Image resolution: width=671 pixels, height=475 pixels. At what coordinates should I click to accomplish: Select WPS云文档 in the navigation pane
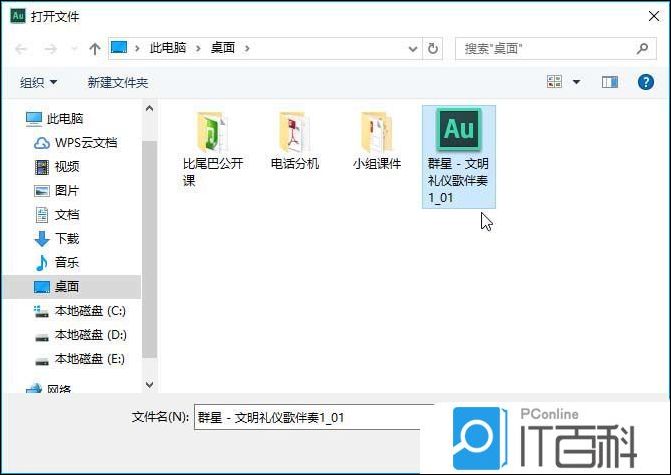[85, 143]
